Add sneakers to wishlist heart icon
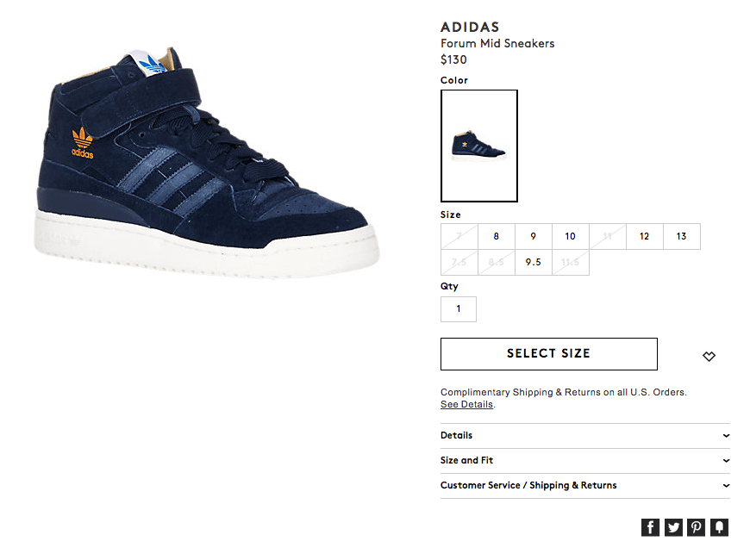The height and width of the screenshot is (560, 750). coord(709,357)
